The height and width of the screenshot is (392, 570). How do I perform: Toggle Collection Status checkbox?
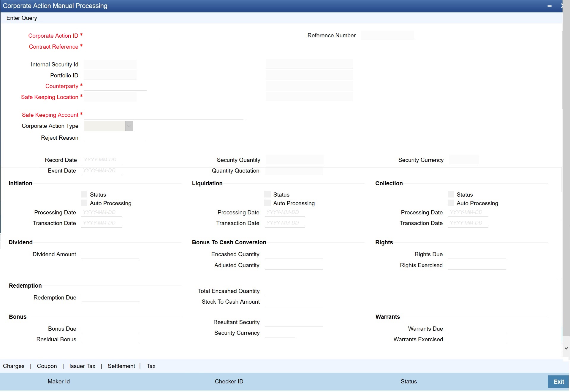[451, 195]
